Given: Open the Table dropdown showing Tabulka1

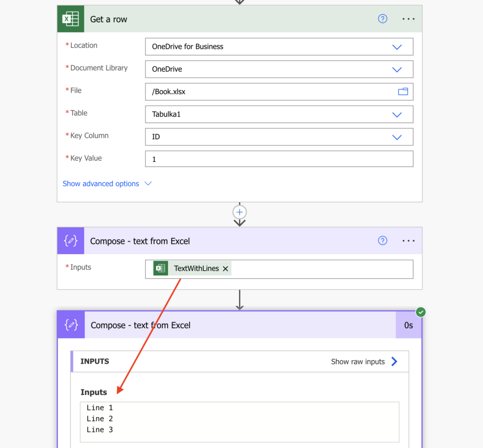Looking at the screenshot, I should click(x=279, y=114).
